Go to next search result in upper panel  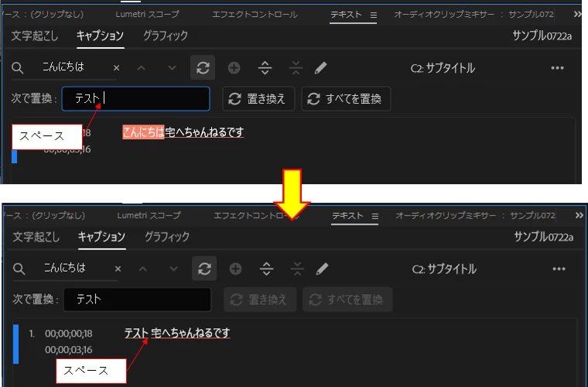[x=172, y=68]
